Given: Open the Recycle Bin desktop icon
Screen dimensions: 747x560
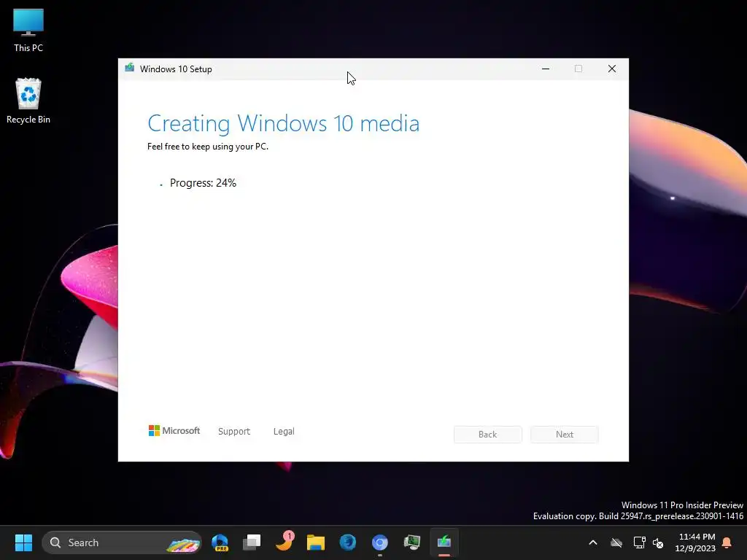Looking at the screenshot, I should coord(28,101).
